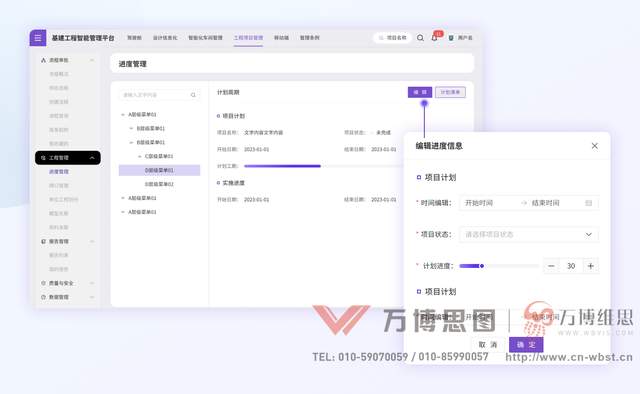Click 未完成 project status value
Screen dimensions: 640x394
pyautogui.click(x=383, y=132)
